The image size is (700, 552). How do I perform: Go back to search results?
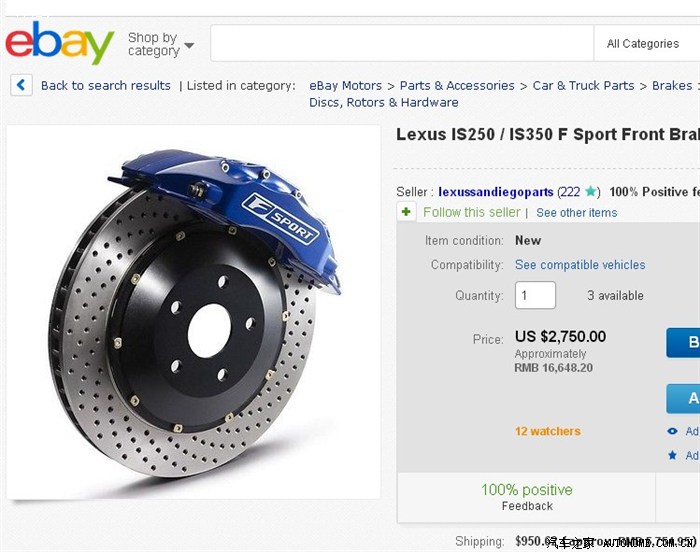[x=105, y=86]
